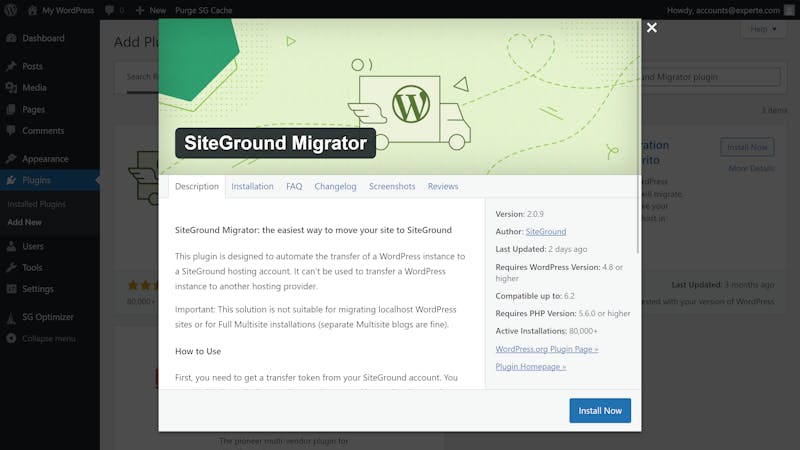The height and width of the screenshot is (450, 800).
Task: Click the Posts pin icon
Action: 11,66
